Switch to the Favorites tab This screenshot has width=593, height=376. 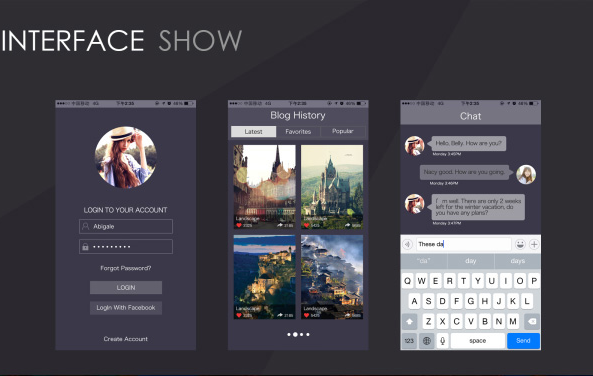(x=298, y=132)
